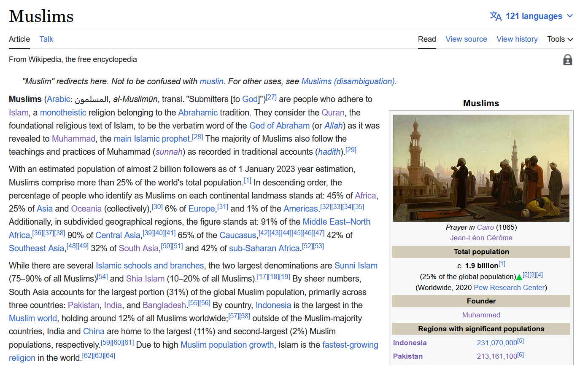Click the Cairo link in image caption
This screenshot has width=588, height=365.
(x=486, y=227)
